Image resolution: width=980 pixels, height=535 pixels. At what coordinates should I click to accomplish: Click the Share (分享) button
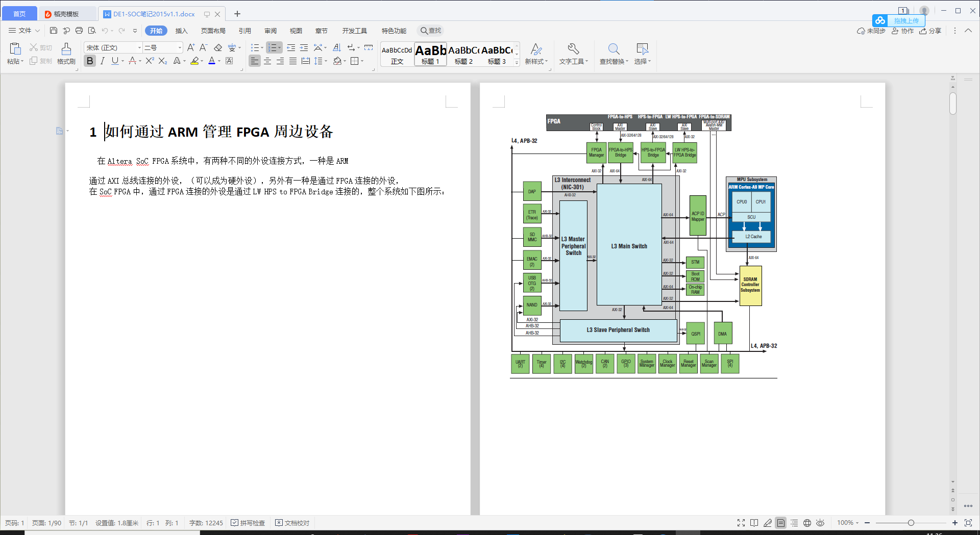tap(930, 31)
